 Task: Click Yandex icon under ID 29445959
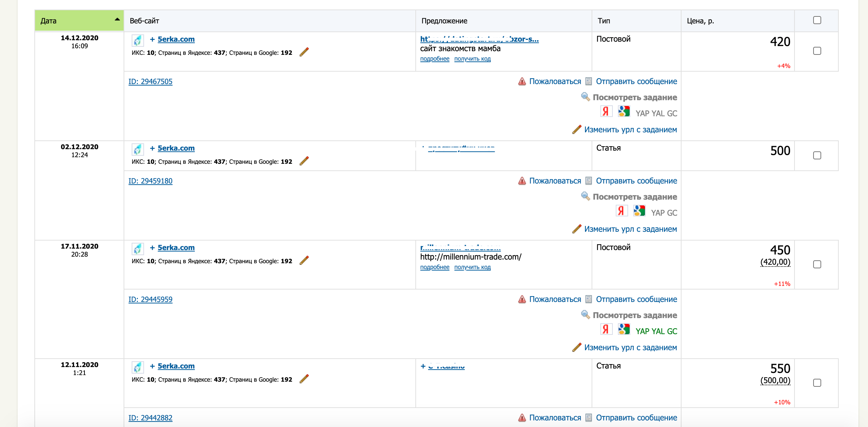(606, 329)
